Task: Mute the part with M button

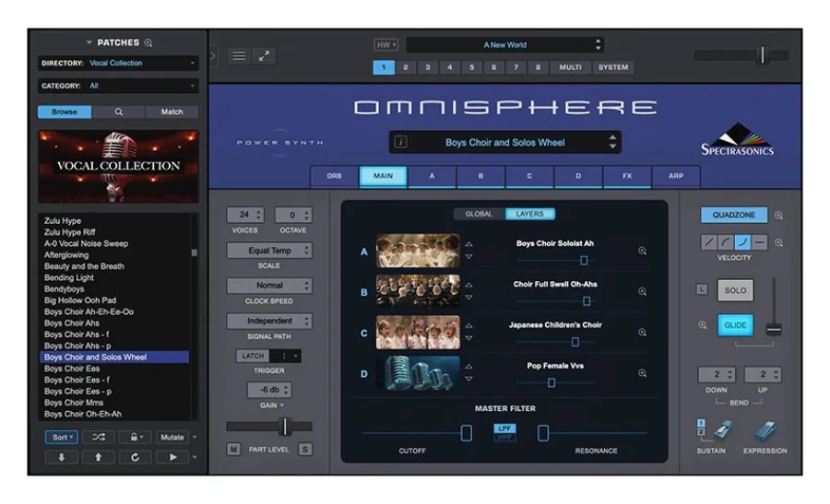Action: (233, 449)
